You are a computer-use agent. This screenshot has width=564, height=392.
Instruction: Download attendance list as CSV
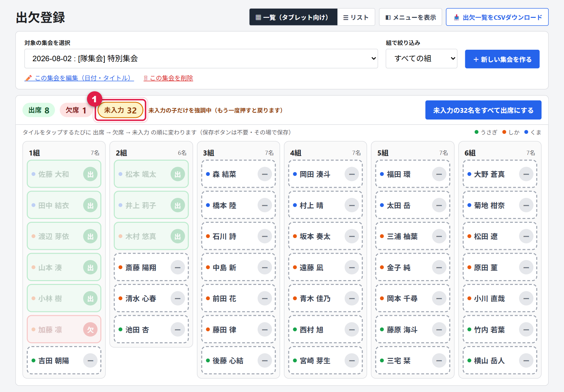(x=497, y=17)
